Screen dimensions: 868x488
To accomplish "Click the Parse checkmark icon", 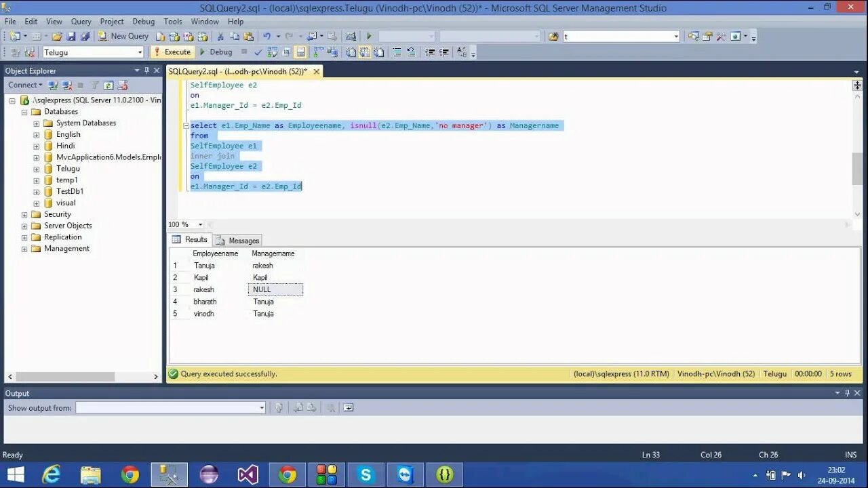I will [x=258, y=52].
